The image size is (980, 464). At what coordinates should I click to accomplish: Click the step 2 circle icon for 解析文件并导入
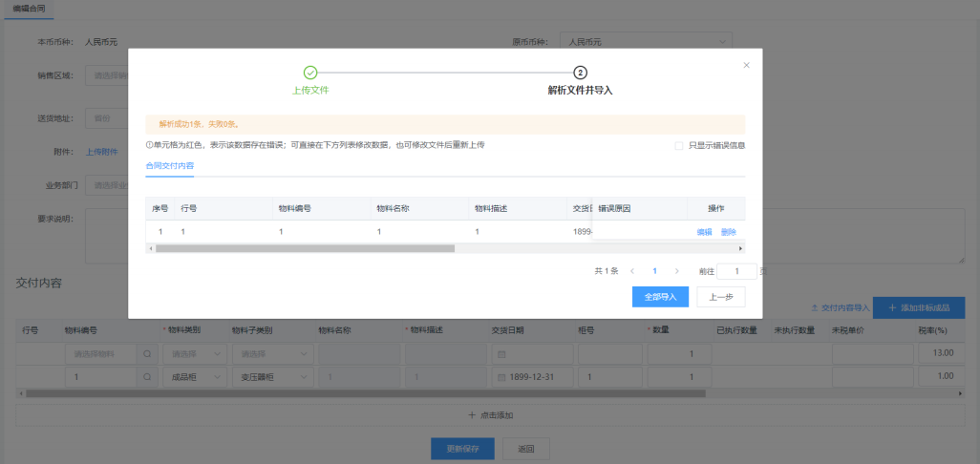tap(580, 73)
